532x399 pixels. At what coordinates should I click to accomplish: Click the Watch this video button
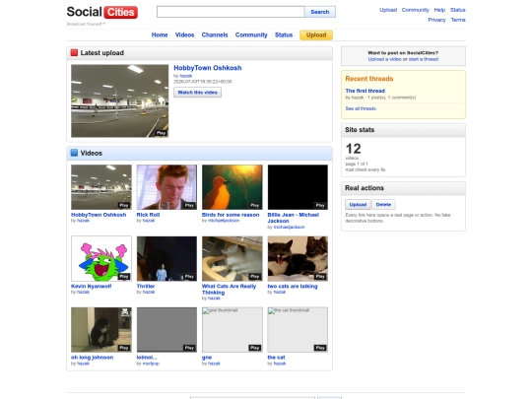(197, 93)
